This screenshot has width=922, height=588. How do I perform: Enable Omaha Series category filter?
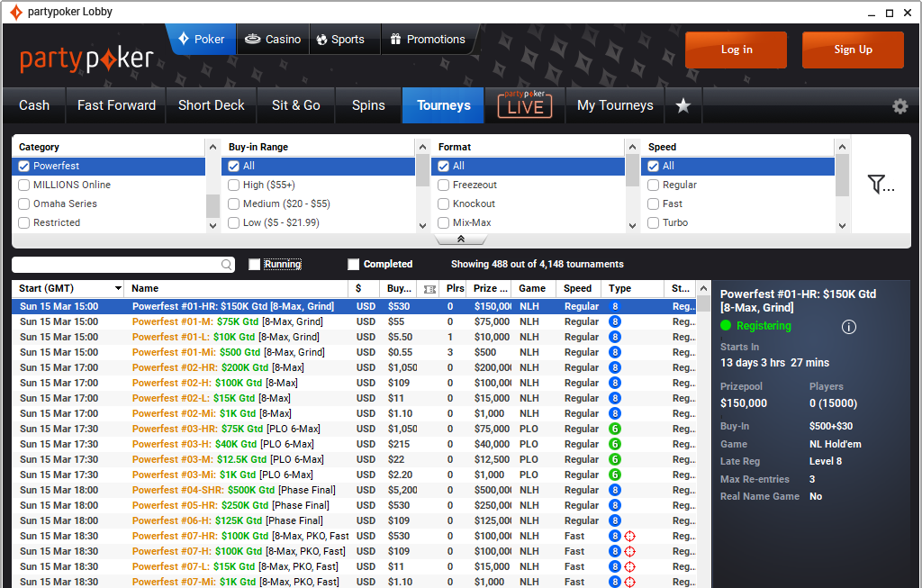click(24, 204)
